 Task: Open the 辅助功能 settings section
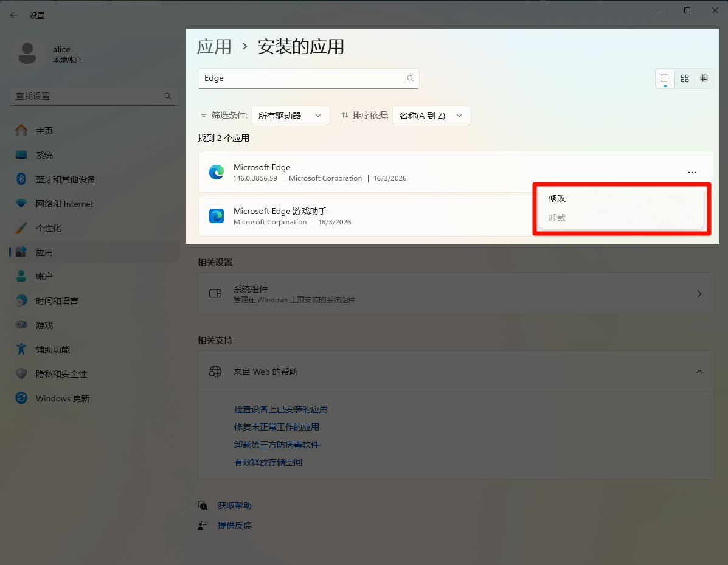[x=94, y=350]
